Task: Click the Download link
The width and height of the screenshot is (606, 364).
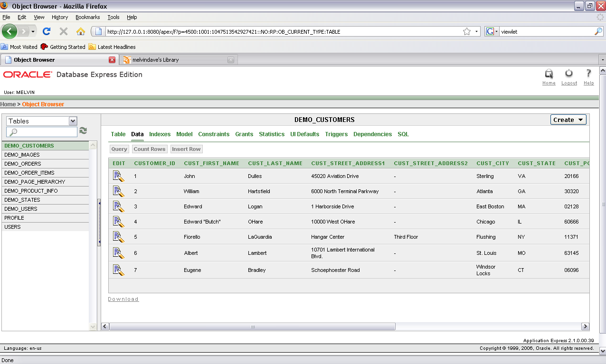Action: click(123, 299)
